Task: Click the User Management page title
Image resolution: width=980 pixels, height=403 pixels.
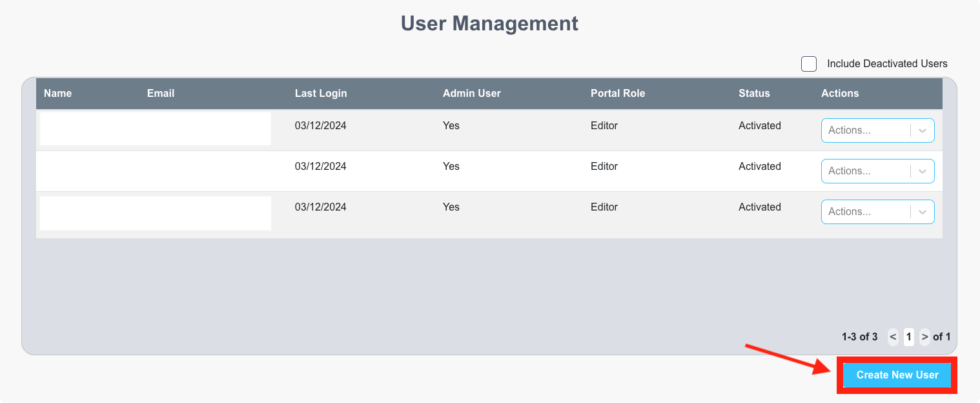Action: (x=489, y=23)
